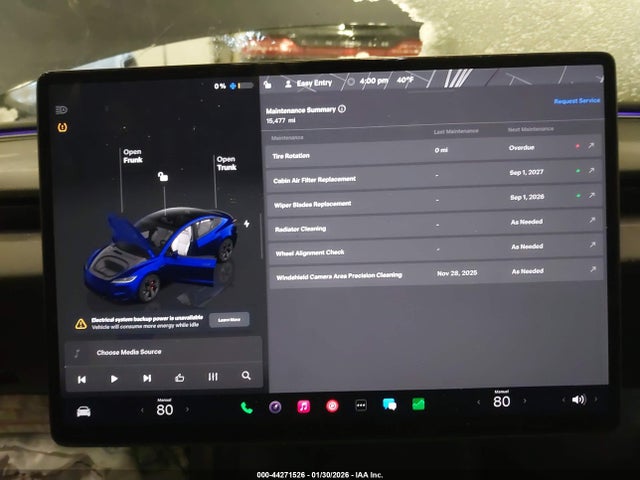Screen dimensions: 640x480
Task: Click the 4:00 pm clock in the status bar
Action: [x=373, y=81]
